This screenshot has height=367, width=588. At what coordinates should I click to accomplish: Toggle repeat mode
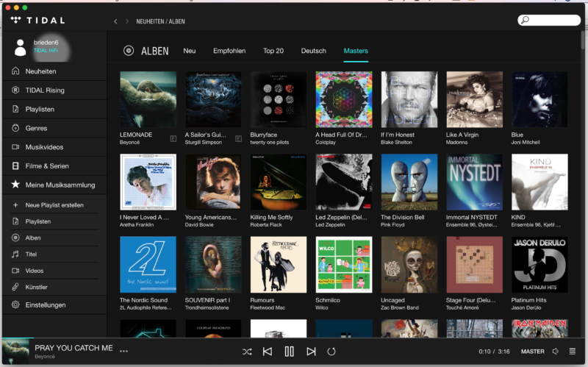click(x=331, y=352)
